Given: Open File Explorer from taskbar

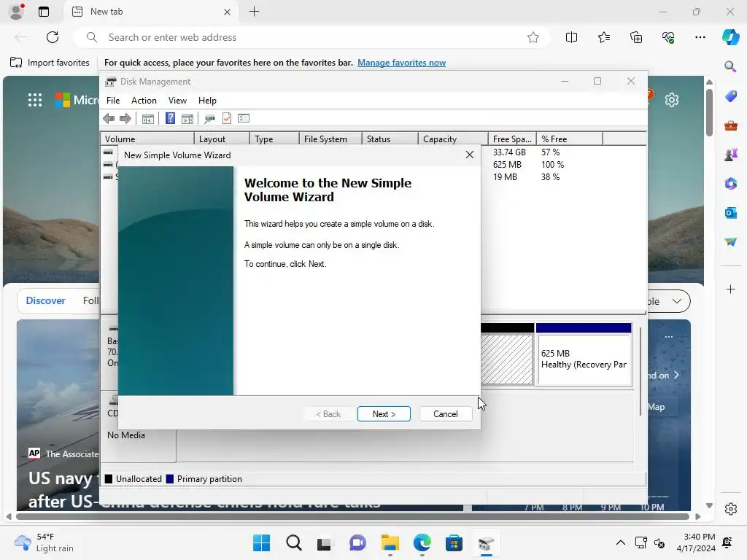Looking at the screenshot, I should tap(390, 542).
